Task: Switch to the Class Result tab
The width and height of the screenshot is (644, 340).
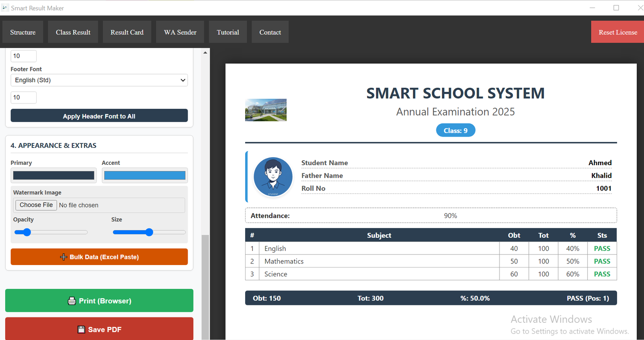Action: pos(73,32)
